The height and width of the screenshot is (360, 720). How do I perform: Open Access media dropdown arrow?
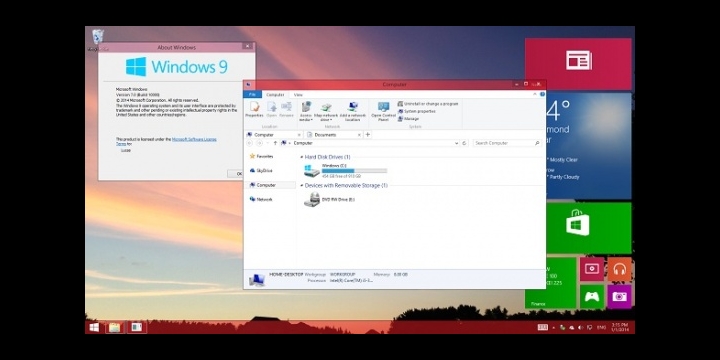(x=311, y=120)
